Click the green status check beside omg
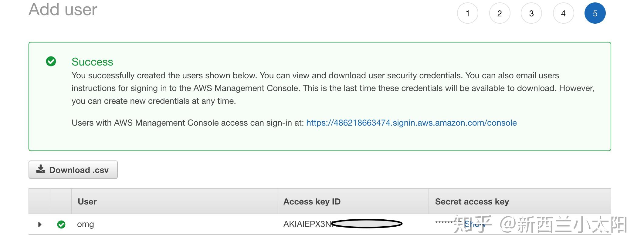 pyautogui.click(x=61, y=225)
